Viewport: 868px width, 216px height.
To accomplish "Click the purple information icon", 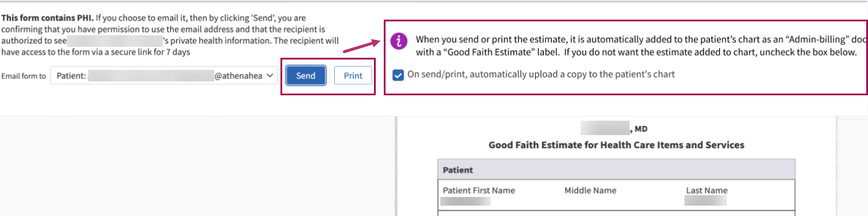I will pyautogui.click(x=399, y=41).
